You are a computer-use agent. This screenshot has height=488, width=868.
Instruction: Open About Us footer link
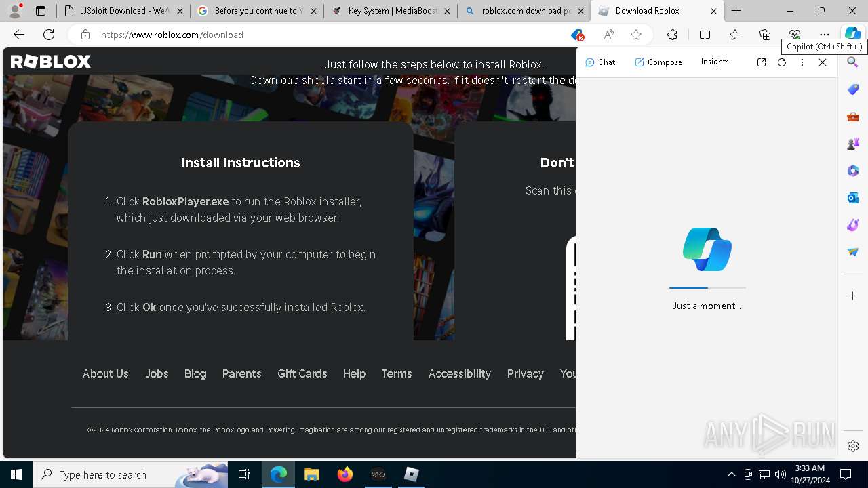coord(105,373)
